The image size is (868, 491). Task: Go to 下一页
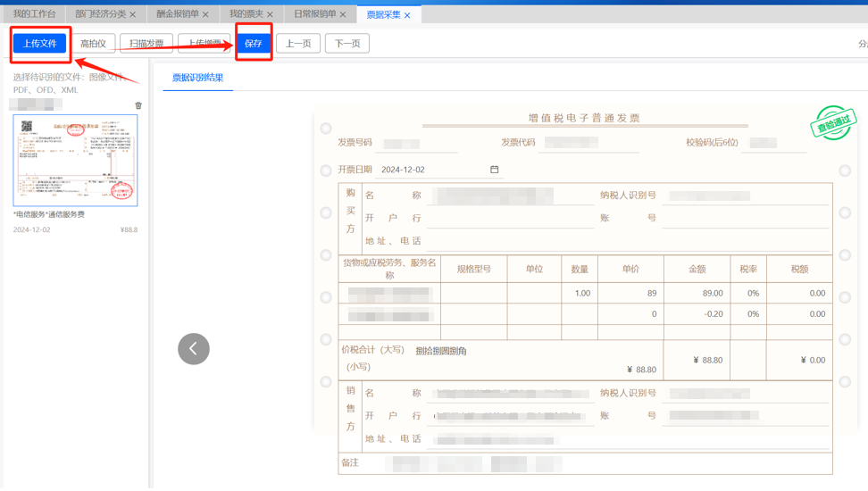click(347, 44)
